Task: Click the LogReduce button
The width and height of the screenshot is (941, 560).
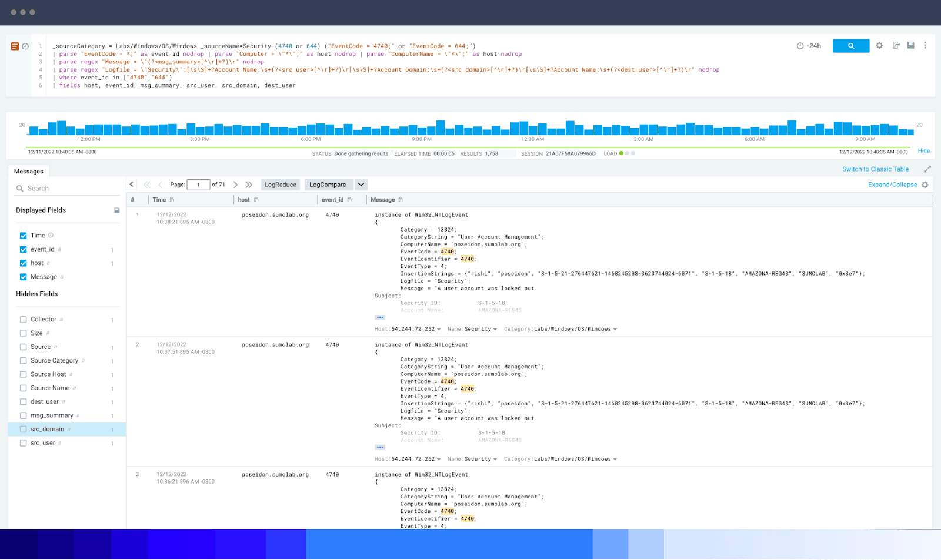Action: click(281, 185)
